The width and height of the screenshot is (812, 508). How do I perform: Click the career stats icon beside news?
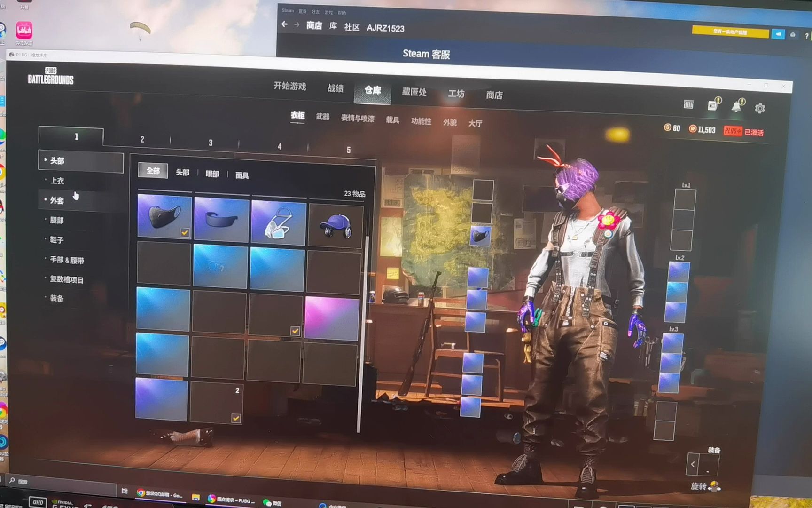pos(688,104)
